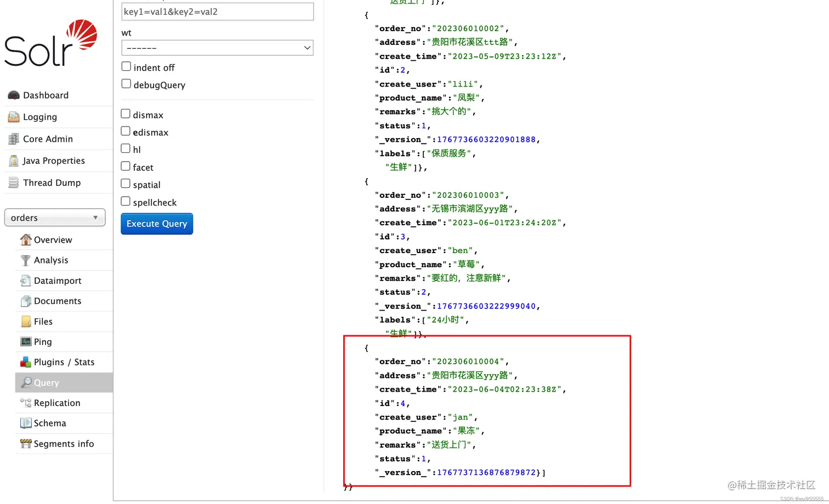829x504 pixels.
Task: Go to the Segments info link
Action: (x=64, y=444)
